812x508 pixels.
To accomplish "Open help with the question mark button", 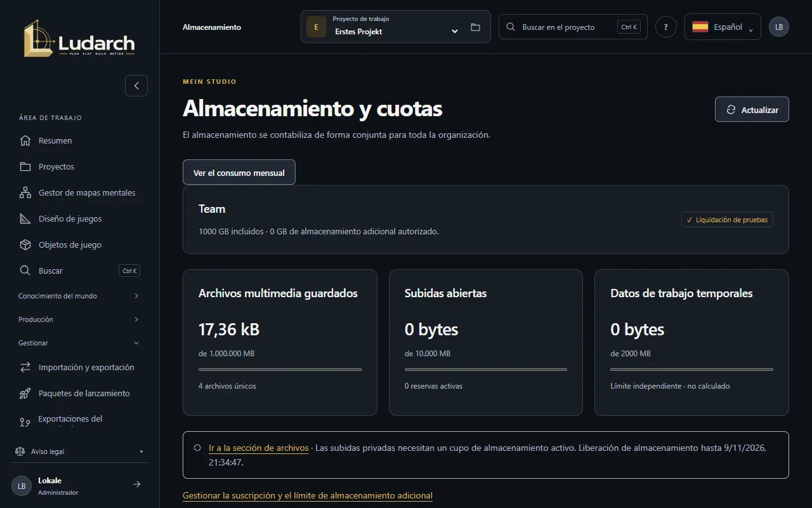I will coord(665,27).
